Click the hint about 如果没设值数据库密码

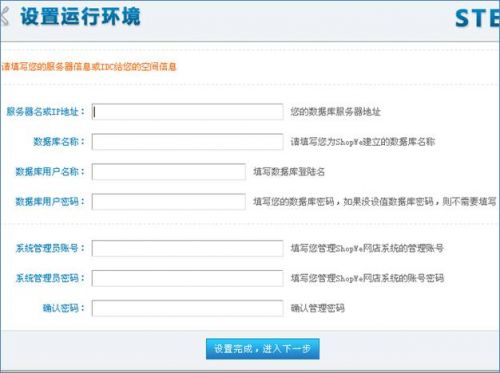coord(375,202)
